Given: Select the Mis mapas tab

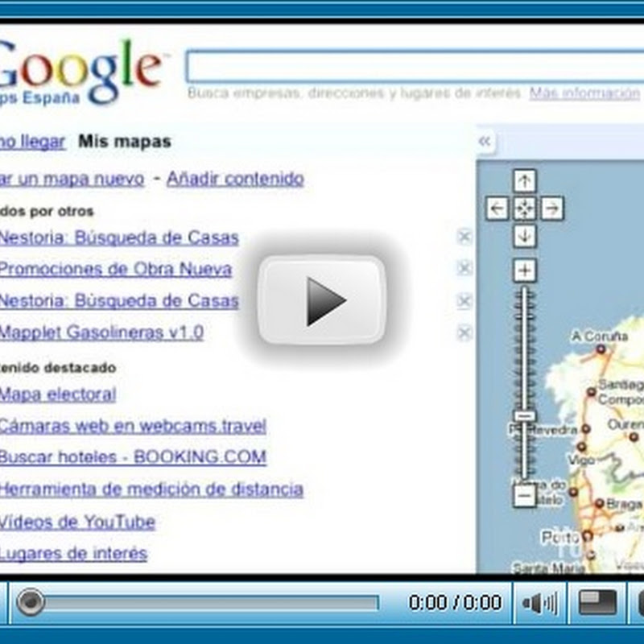Looking at the screenshot, I should [x=125, y=142].
